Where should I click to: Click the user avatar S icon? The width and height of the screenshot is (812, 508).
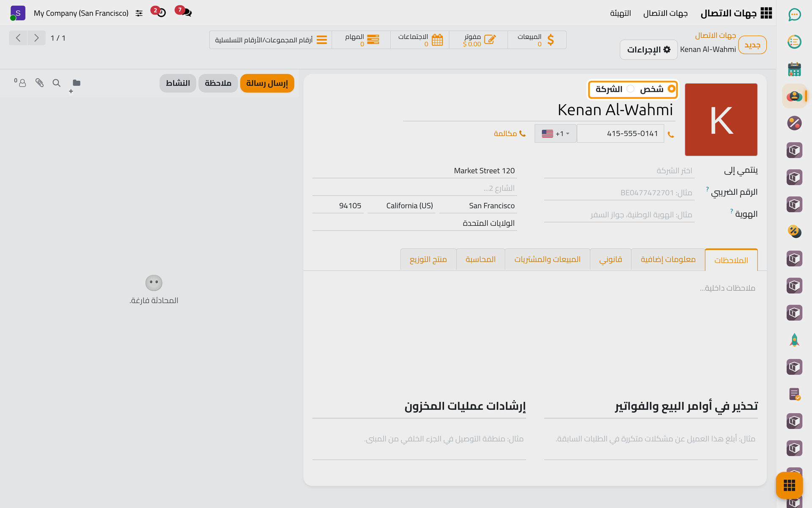[17, 13]
